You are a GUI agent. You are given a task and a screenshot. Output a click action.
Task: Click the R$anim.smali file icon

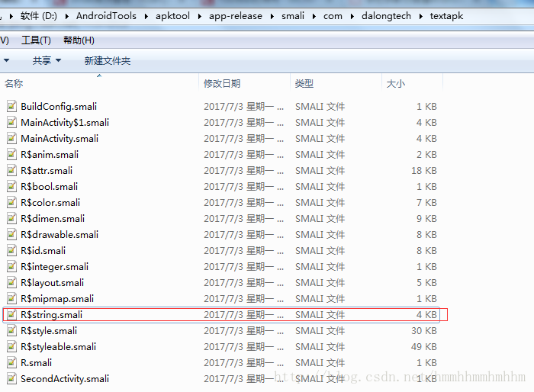(11, 154)
